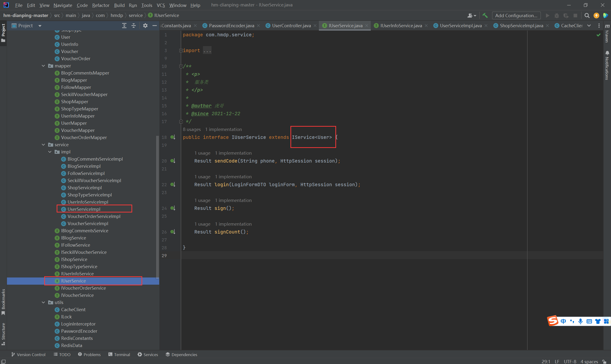Click Collapse All in Project panel
This screenshot has height=364, width=611.
[x=134, y=26]
